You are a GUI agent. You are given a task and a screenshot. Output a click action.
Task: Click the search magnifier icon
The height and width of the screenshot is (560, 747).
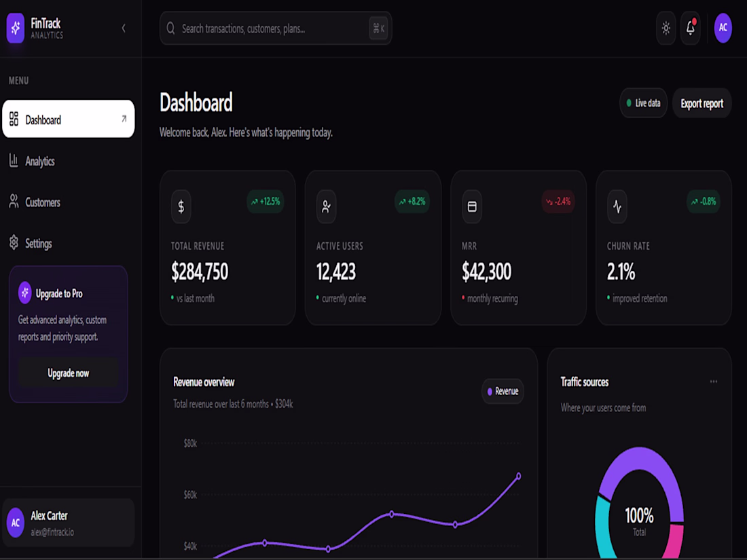170,29
